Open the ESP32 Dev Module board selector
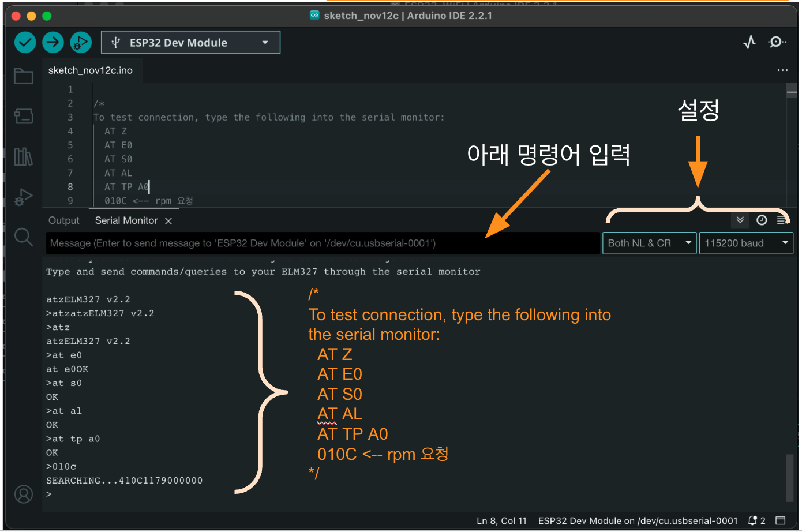The height and width of the screenshot is (532, 802). [x=191, y=43]
